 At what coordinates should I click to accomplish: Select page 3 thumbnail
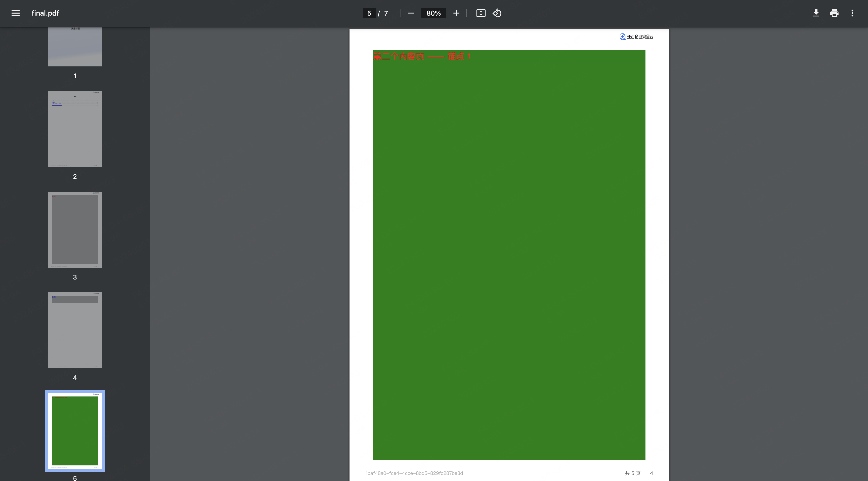(75, 229)
